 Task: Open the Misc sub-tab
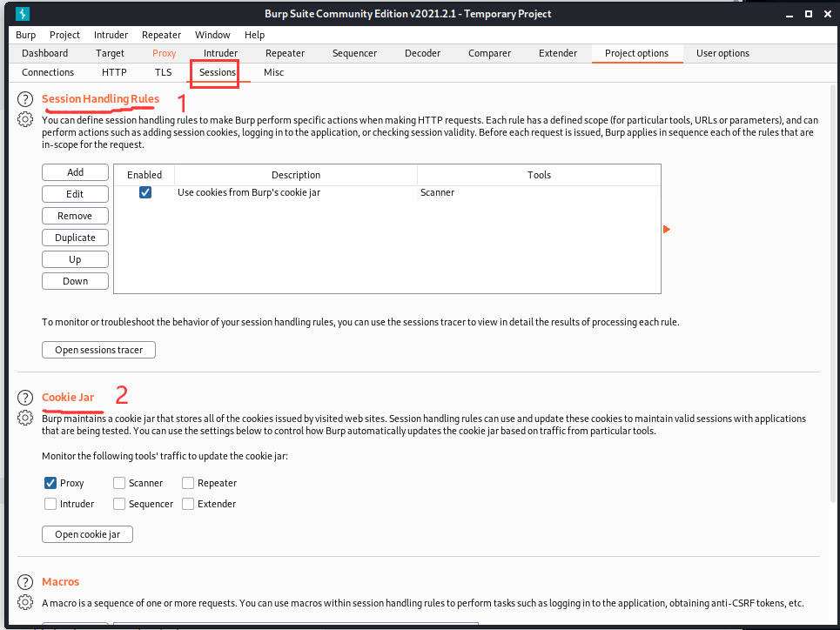click(x=273, y=72)
